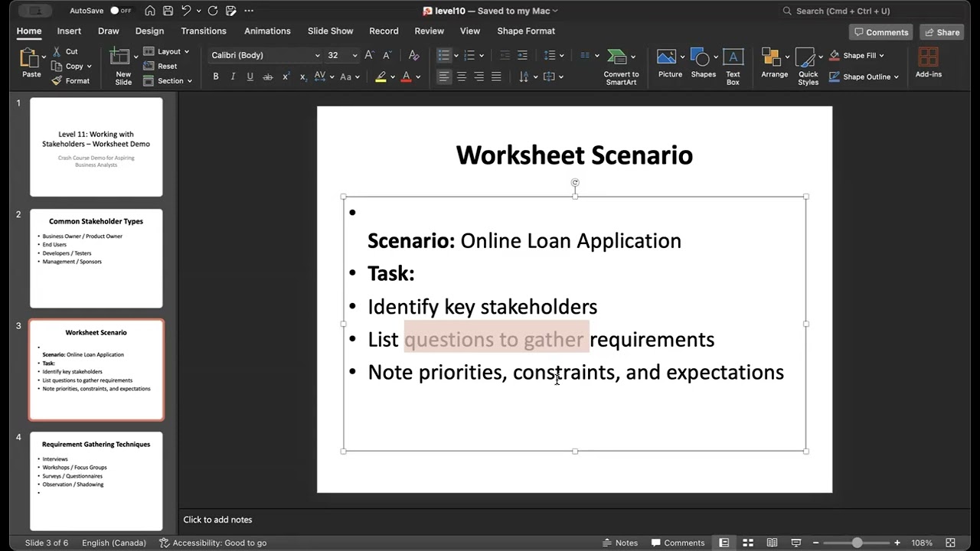Toggle Bold formatting
Viewport: 980px width, 551px height.
216,77
